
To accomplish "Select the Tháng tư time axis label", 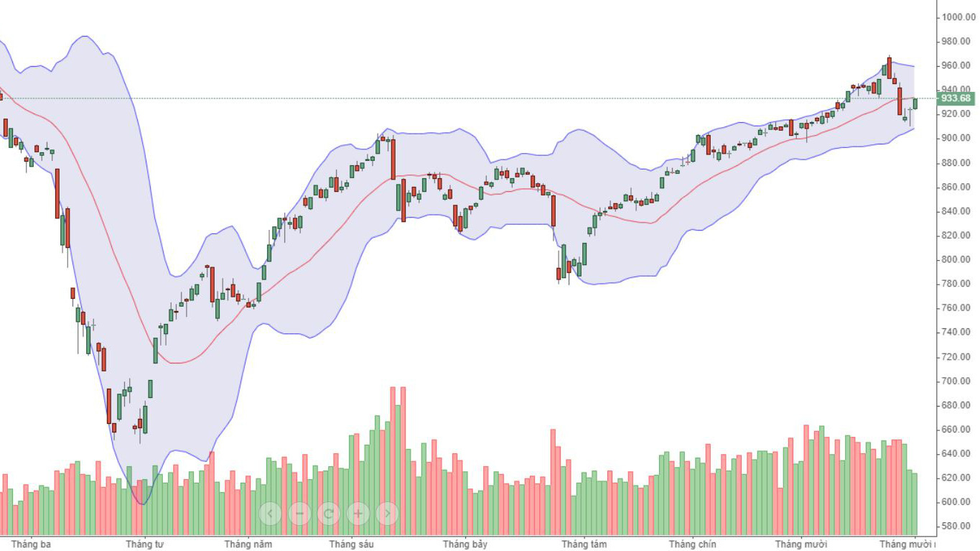I will 144,544.
